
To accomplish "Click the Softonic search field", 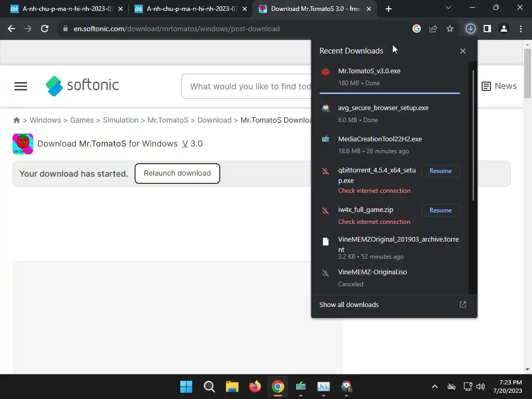I will [x=246, y=87].
